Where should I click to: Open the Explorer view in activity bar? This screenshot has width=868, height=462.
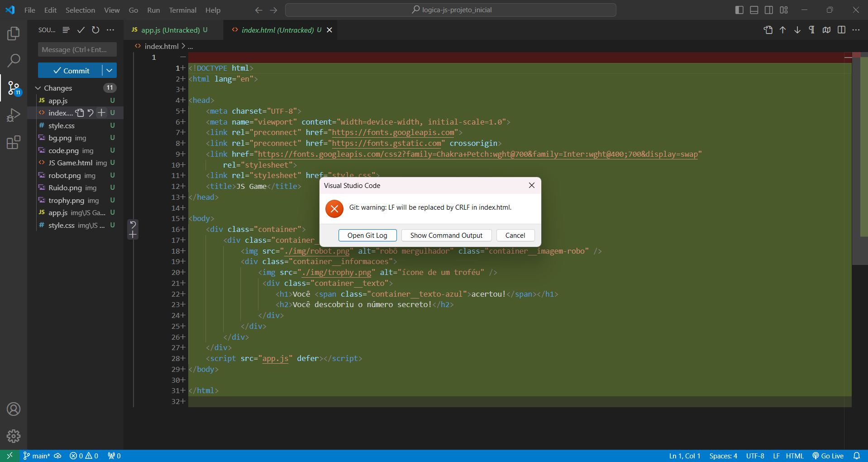coord(14,33)
